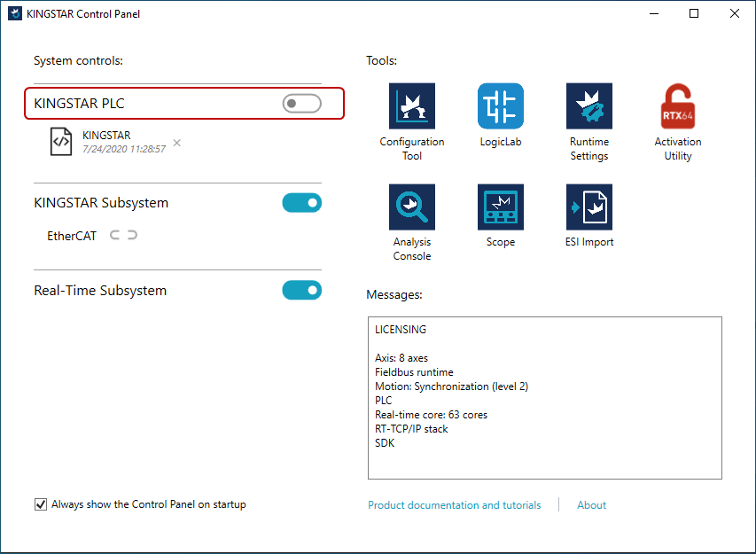
Task: Open the ESI Import tool
Action: coord(589,207)
